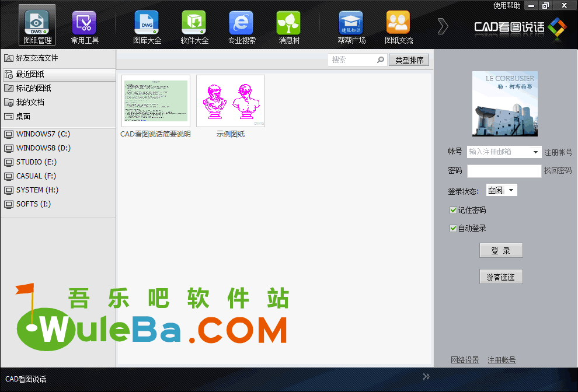Open 消息树 message tree
578x392 pixels.
[289, 27]
